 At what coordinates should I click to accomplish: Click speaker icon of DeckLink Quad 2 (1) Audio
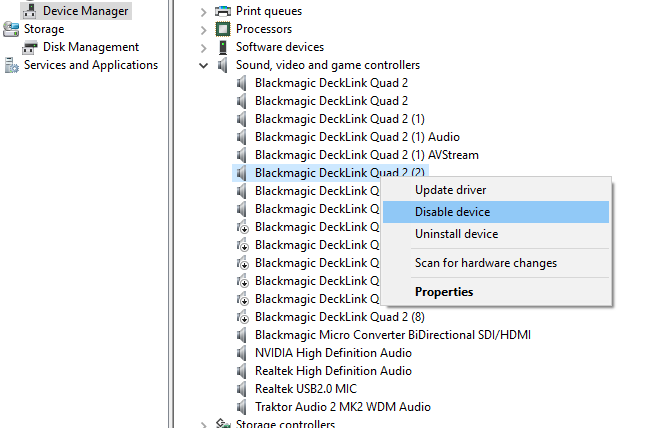click(x=242, y=137)
